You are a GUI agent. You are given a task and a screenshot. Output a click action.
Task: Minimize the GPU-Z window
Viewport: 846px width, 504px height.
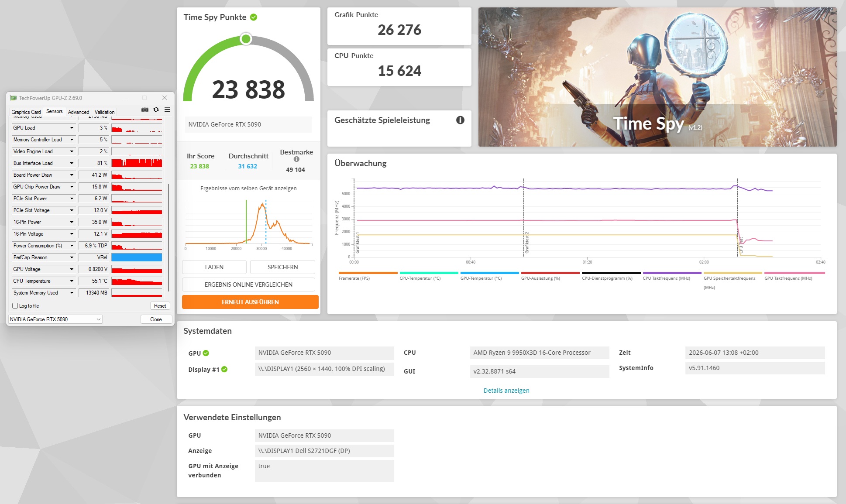coord(125,98)
